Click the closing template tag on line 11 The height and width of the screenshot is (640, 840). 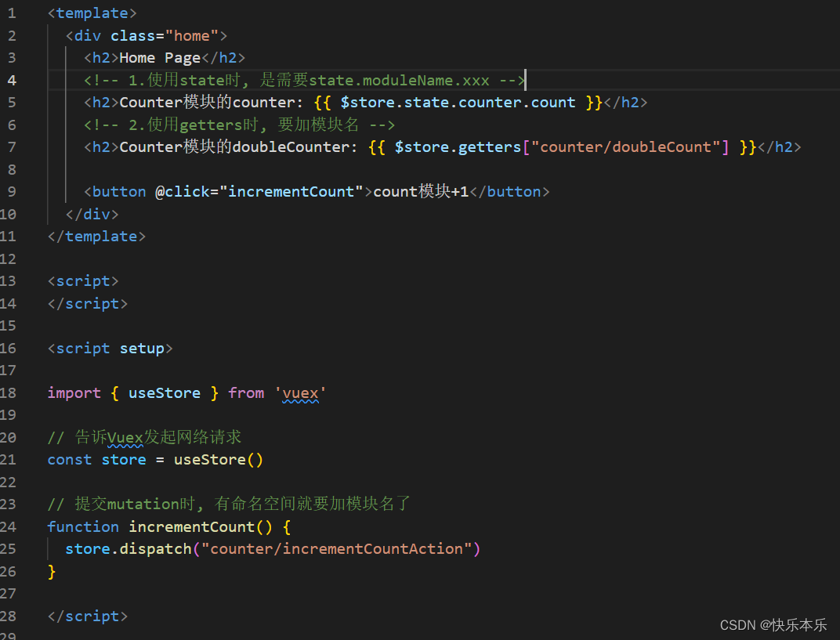click(96, 237)
